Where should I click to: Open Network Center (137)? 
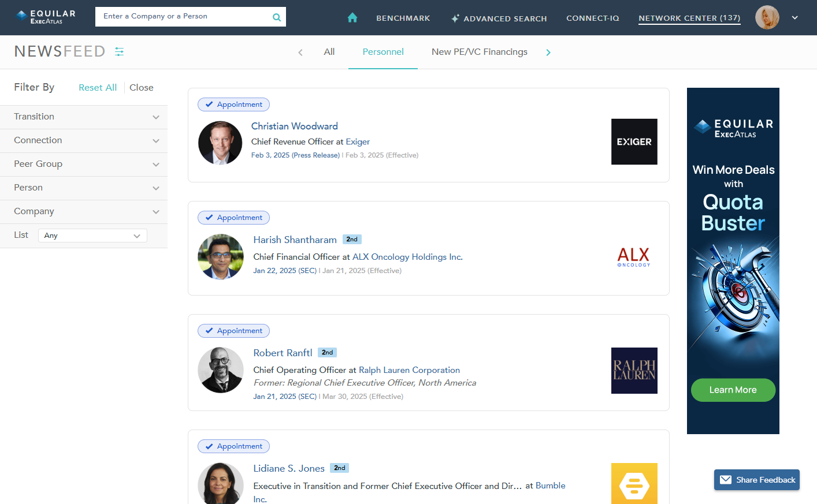[x=689, y=18]
